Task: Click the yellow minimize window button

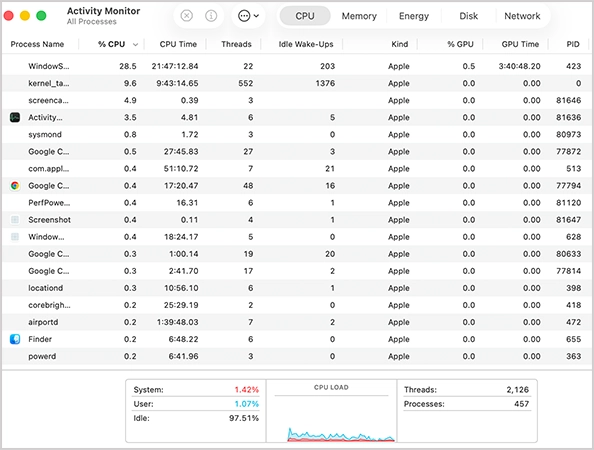Action: (25, 16)
